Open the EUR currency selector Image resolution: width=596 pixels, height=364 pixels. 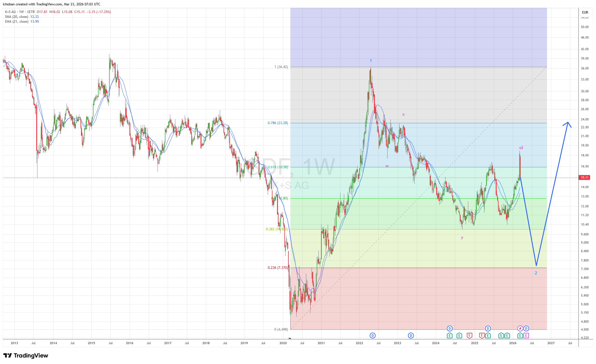coord(585,12)
